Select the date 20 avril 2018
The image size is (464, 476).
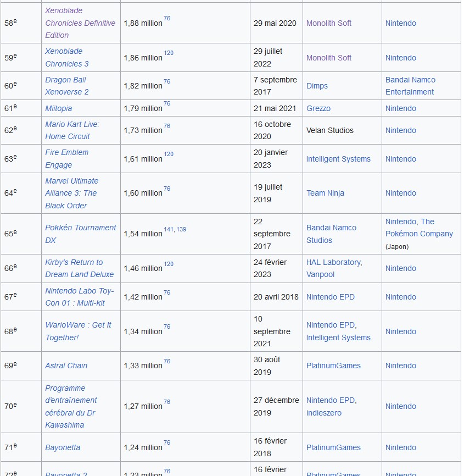(x=276, y=297)
